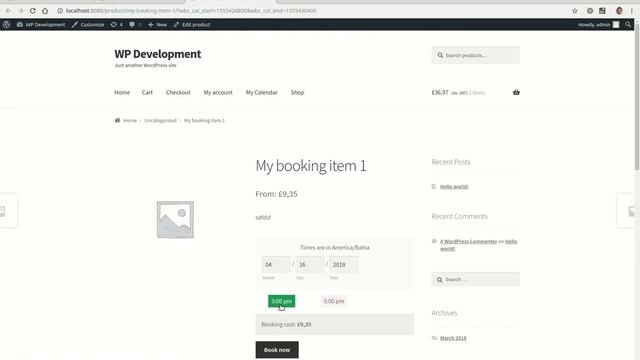Open the Hello world! recent post

[454, 187]
